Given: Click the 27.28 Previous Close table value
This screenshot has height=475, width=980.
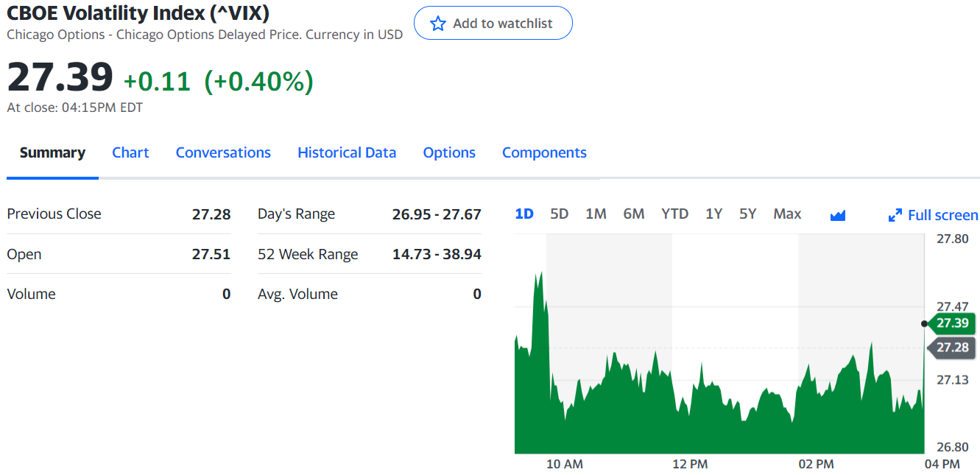Looking at the screenshot, I should tap(211, 214).
